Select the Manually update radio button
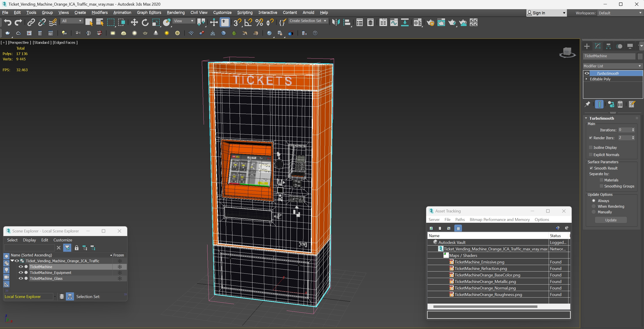This screenshot has width=644, height=329. coord(594,212)
